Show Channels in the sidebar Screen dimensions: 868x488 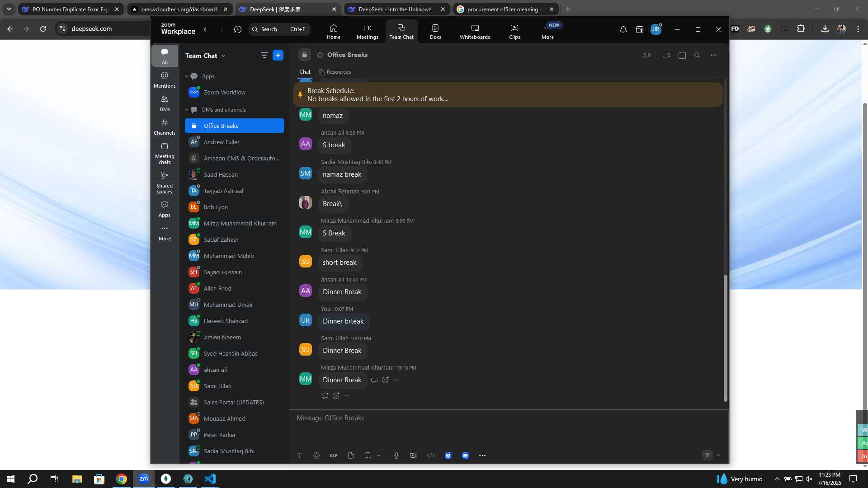point(165,127)
